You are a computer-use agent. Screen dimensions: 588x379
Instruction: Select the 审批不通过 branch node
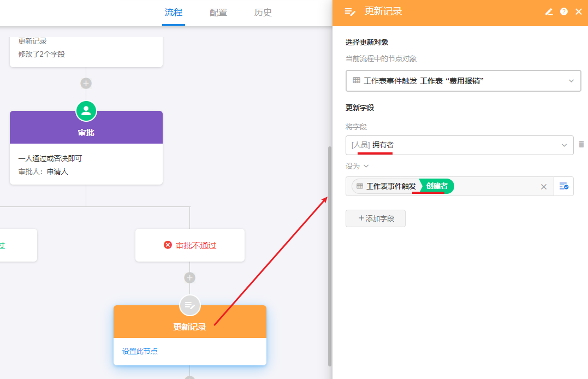[190, 245]
